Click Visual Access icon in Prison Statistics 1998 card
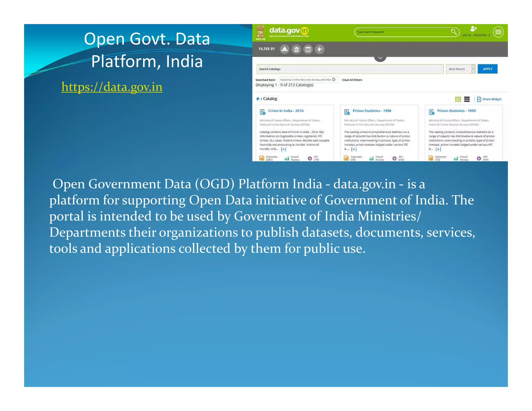This screenshot has width=532, height=411. point(371,158)
